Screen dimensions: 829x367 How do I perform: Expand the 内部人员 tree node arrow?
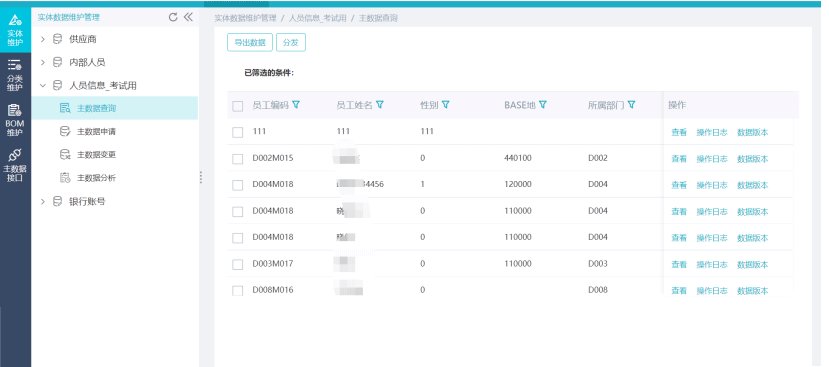tap(43, 62)
